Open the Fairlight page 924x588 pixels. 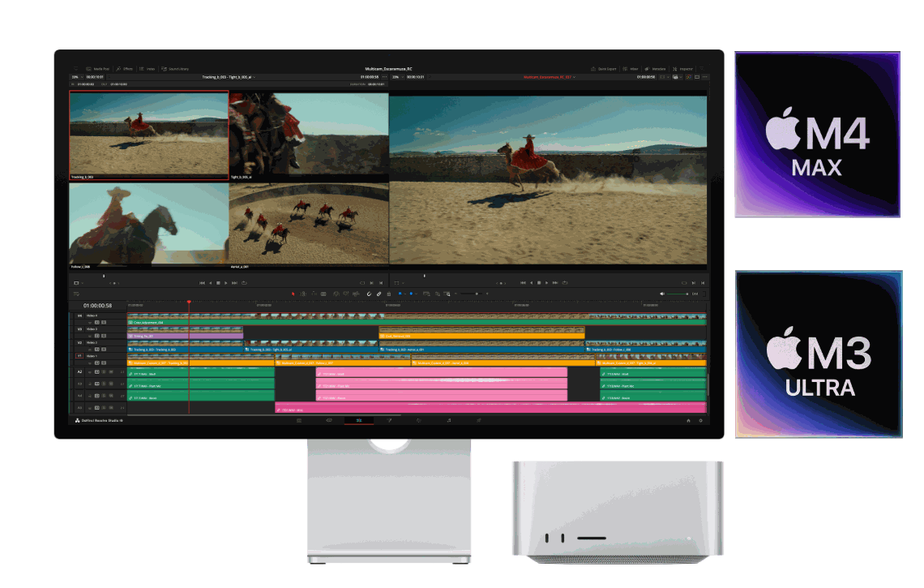(x=448, y=420)
